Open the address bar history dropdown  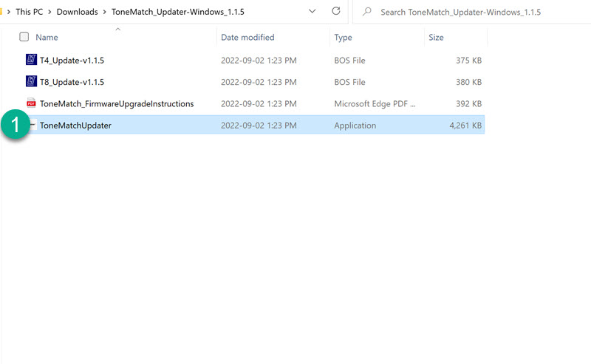[312, 12]
